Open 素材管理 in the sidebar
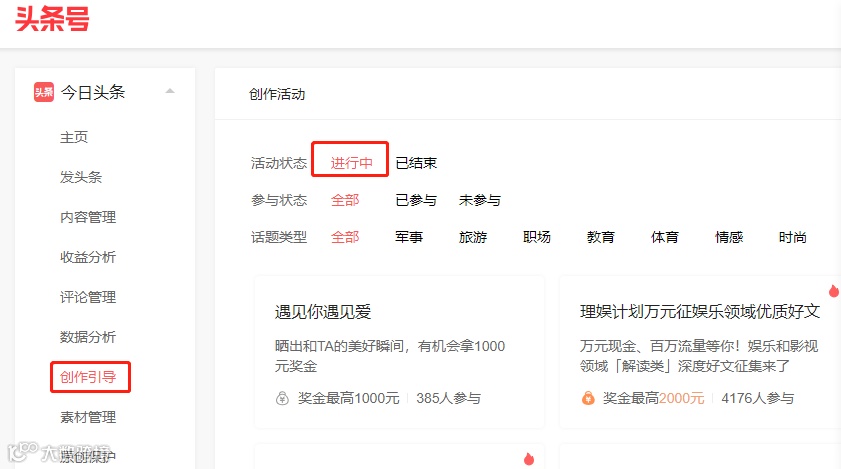The width and height of the screenshot is (841, 469). 88,417
